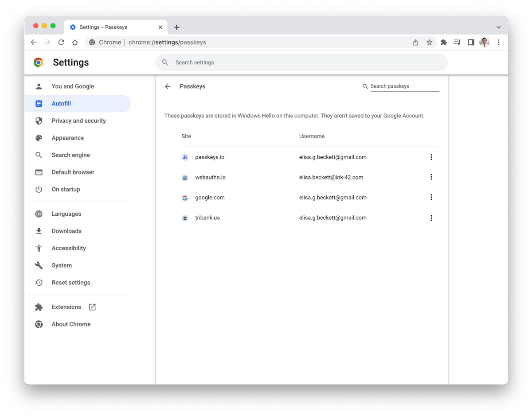
Task: Click the external-link icon next to Extensions
Action: 92,307
